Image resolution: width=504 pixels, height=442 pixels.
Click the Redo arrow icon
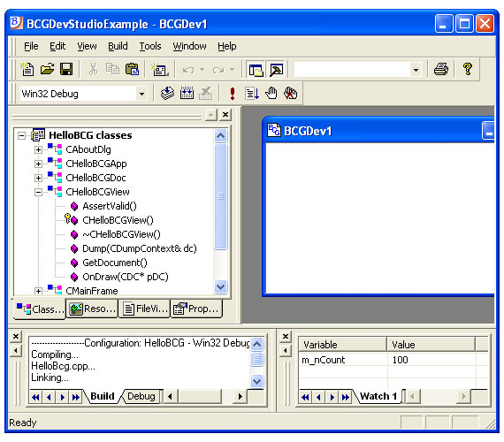(218, 70)
